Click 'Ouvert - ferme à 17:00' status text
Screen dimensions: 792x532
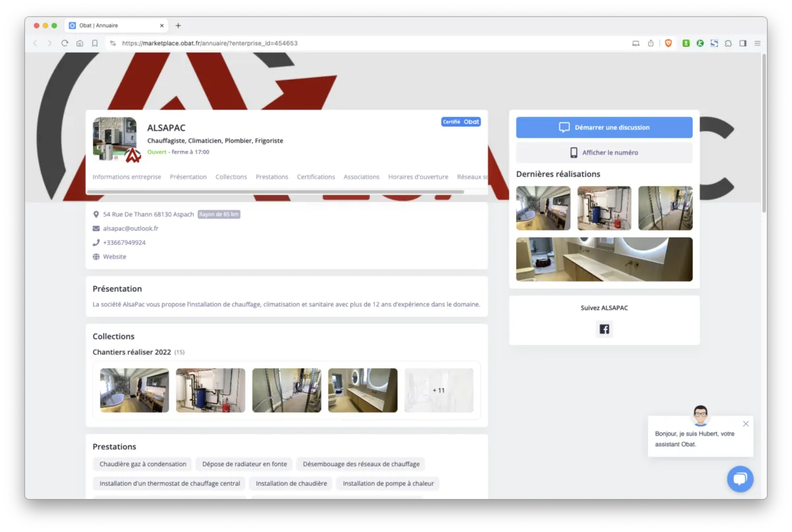(178, 152)
